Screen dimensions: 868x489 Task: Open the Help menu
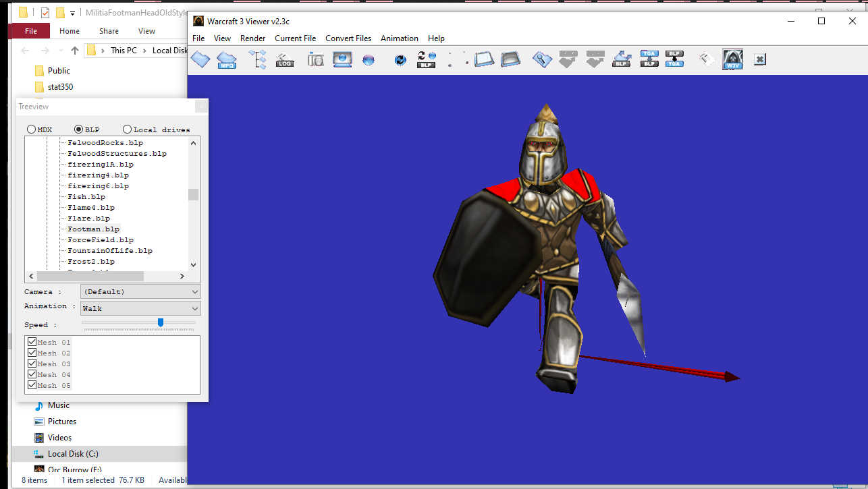click(436, 38)
